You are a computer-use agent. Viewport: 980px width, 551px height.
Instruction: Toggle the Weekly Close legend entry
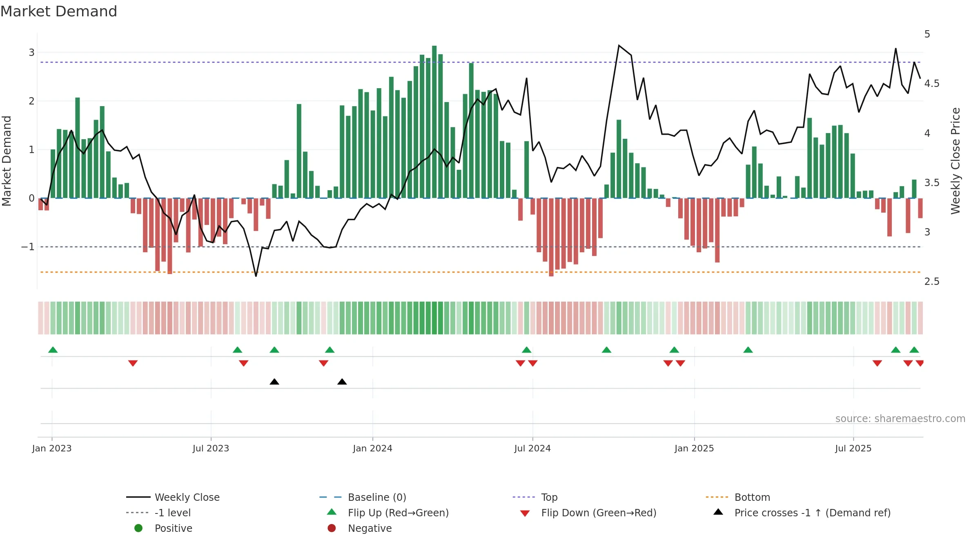pos(187,497)
